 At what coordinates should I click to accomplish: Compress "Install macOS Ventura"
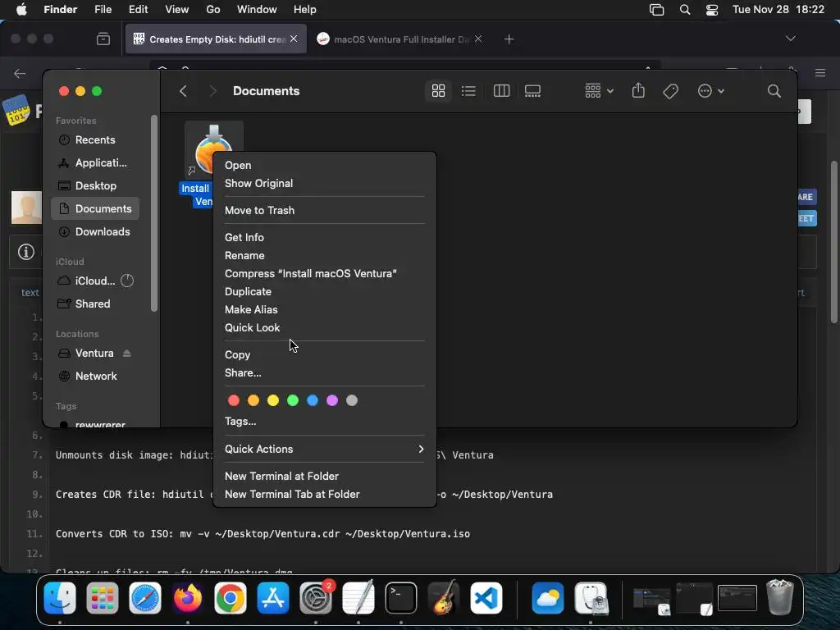pos(325,274)
